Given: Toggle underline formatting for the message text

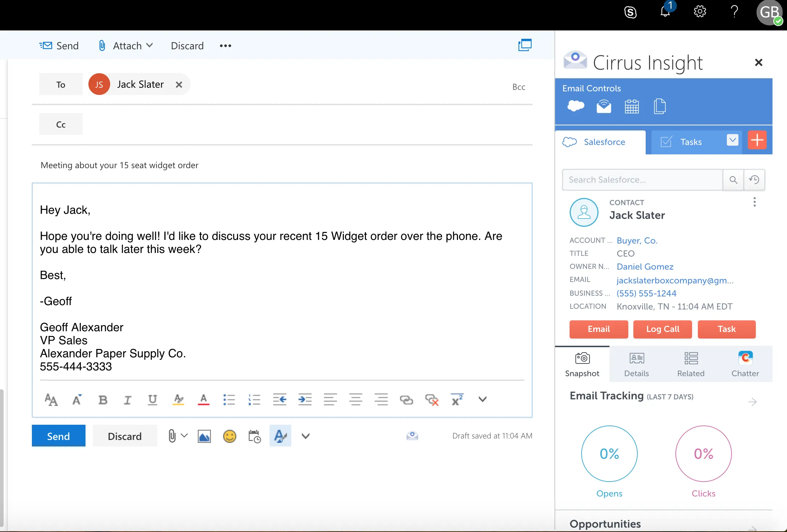Looking at the screenshot, I should (152, 400).
